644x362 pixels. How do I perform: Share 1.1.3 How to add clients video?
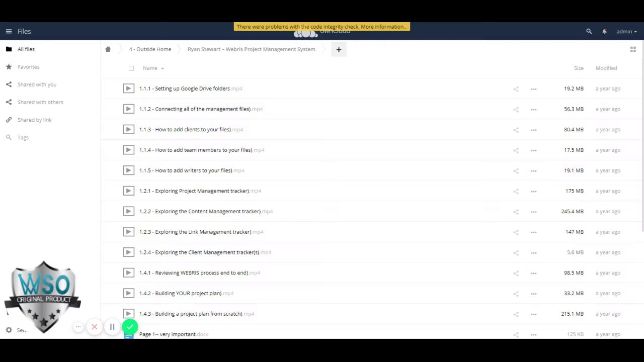(516, 130)
